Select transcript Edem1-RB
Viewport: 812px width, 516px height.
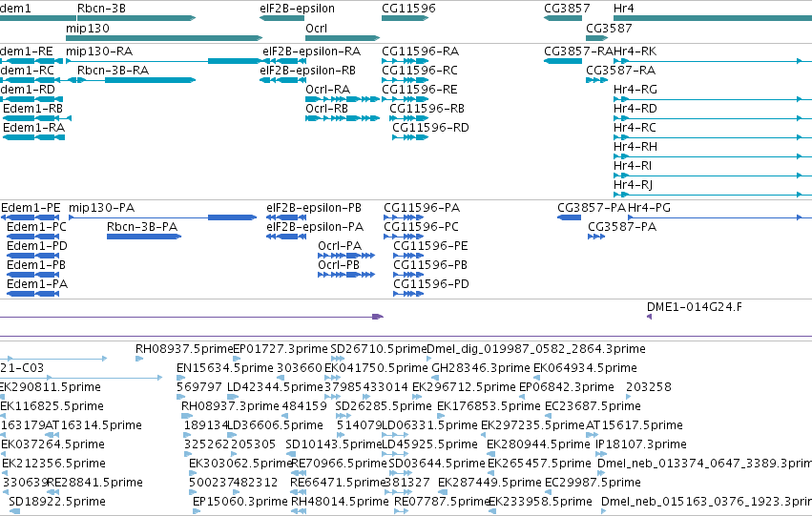[32, 109]
